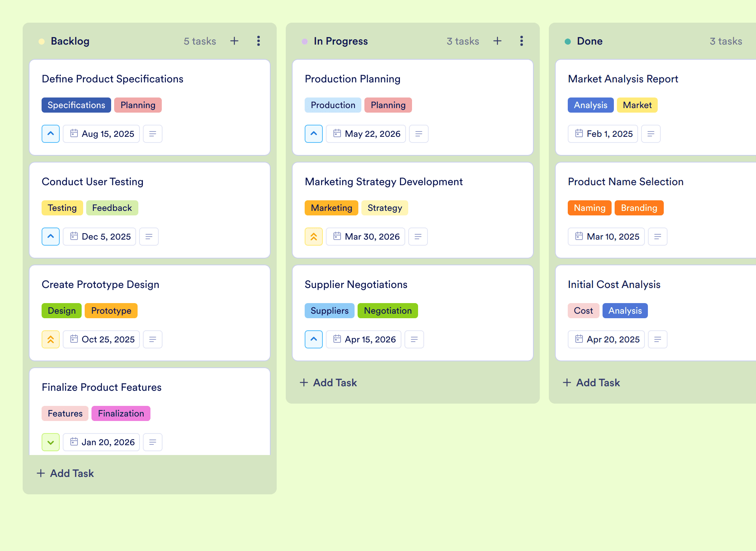Open the May 22, 2026 due date field
This screenshot has height=551, width=756.
point(366,134)
